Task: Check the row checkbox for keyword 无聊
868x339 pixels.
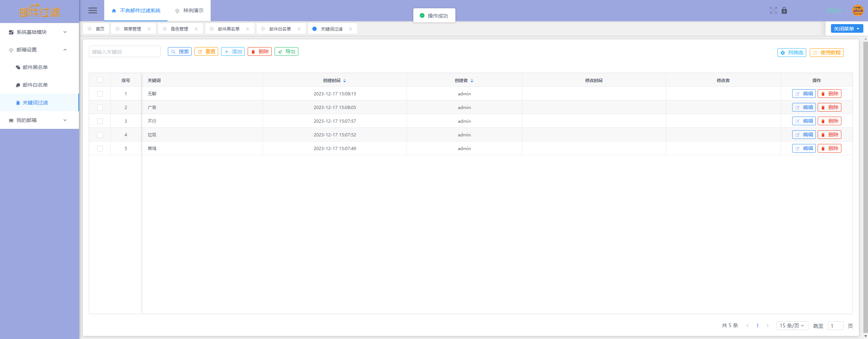Action: (100, 94)
